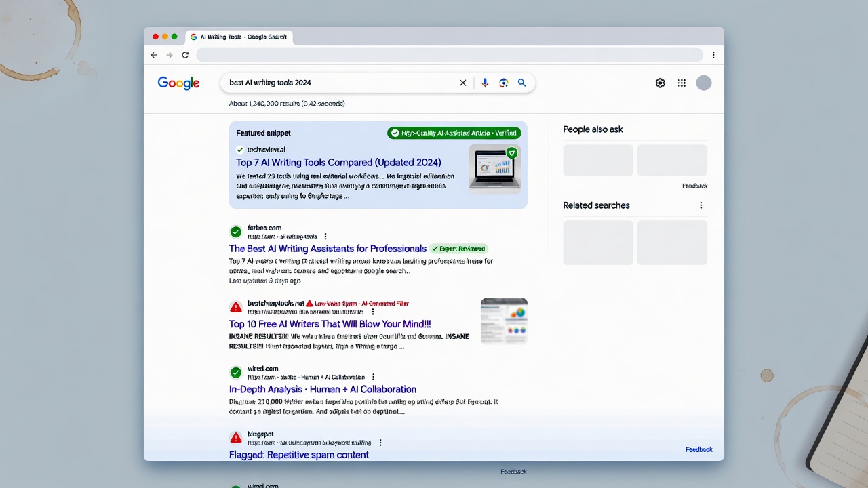Viewport: 868px width, 488px height.
Task: Click the red warning icon beside blogspot
Action: 235,438
